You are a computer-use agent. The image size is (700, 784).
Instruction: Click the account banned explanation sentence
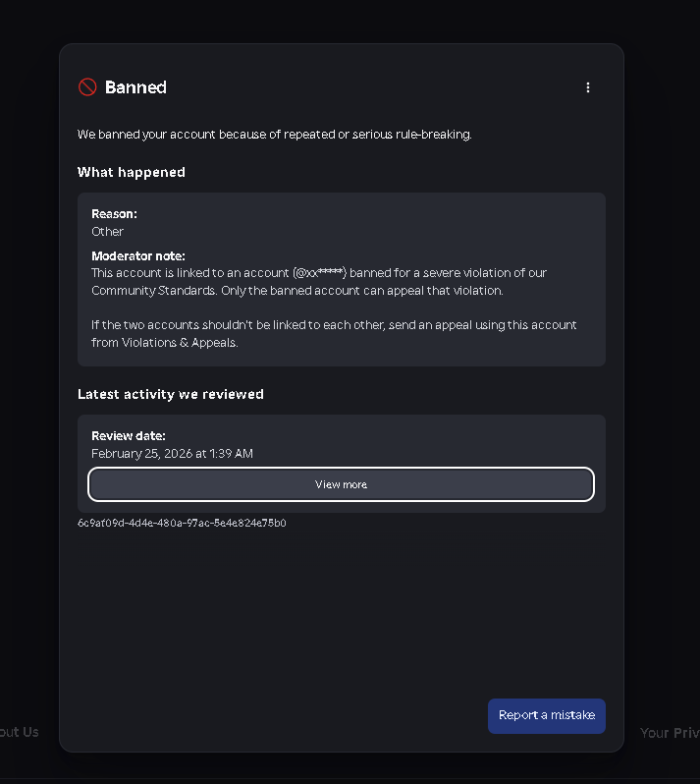[x=275, y=135]
